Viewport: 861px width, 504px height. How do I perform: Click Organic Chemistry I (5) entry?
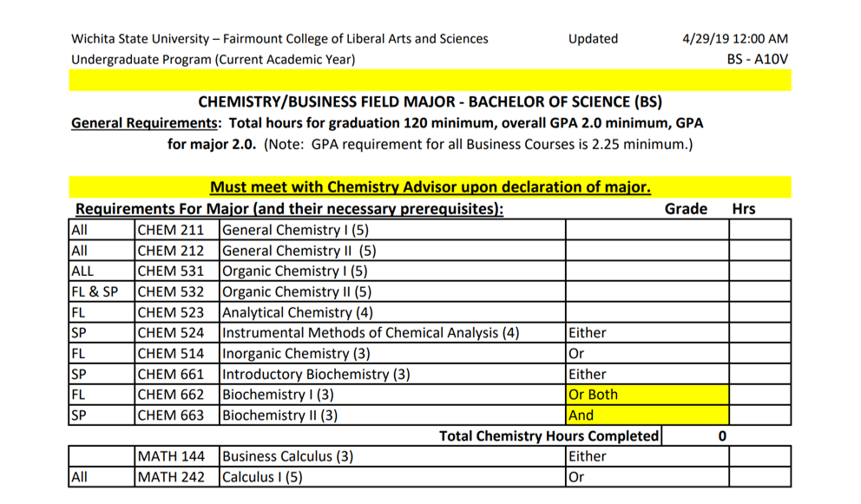point(295,272)
